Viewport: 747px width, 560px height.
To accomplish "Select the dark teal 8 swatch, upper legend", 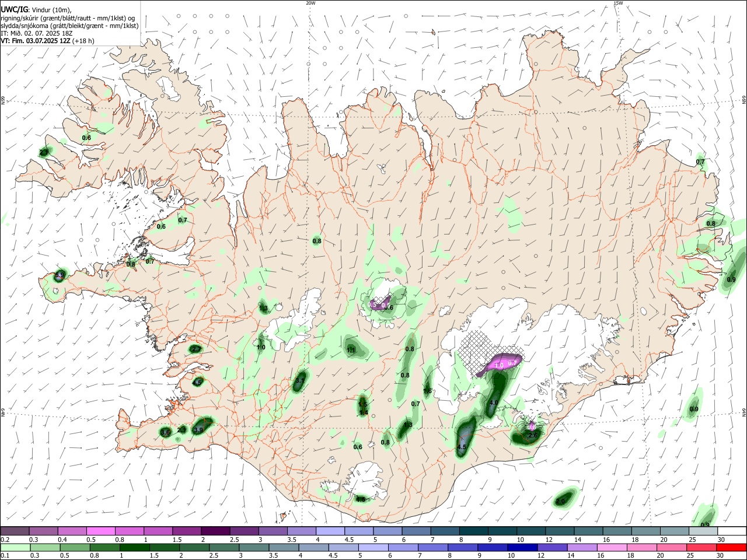I will [474, 531].
